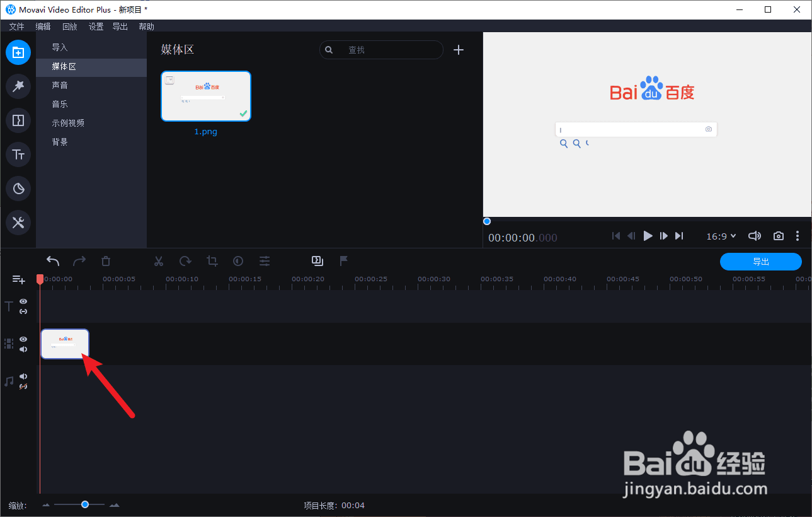The width and height of the screenshot is (812, 517).
Task: Click the transition wizard icon
Action: pos(317,260)
